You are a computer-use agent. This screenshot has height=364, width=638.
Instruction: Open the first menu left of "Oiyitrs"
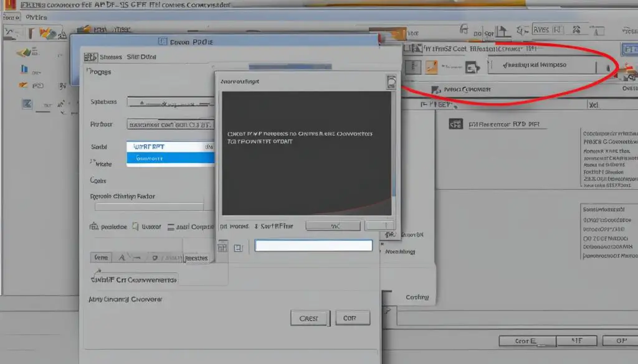(11, 17)
